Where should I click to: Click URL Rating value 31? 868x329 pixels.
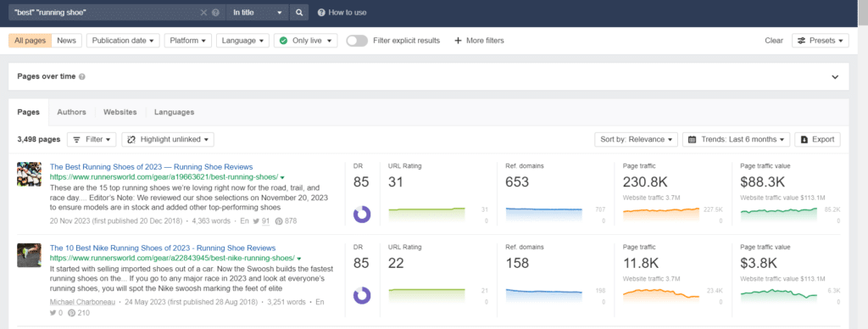click(x=396, y=181)
